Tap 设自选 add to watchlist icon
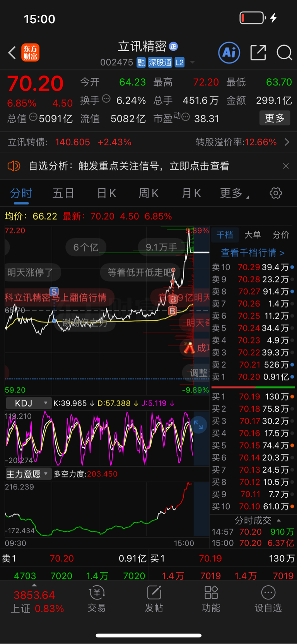The height and width of the screenshot is (644, 297). pos(268,599)
